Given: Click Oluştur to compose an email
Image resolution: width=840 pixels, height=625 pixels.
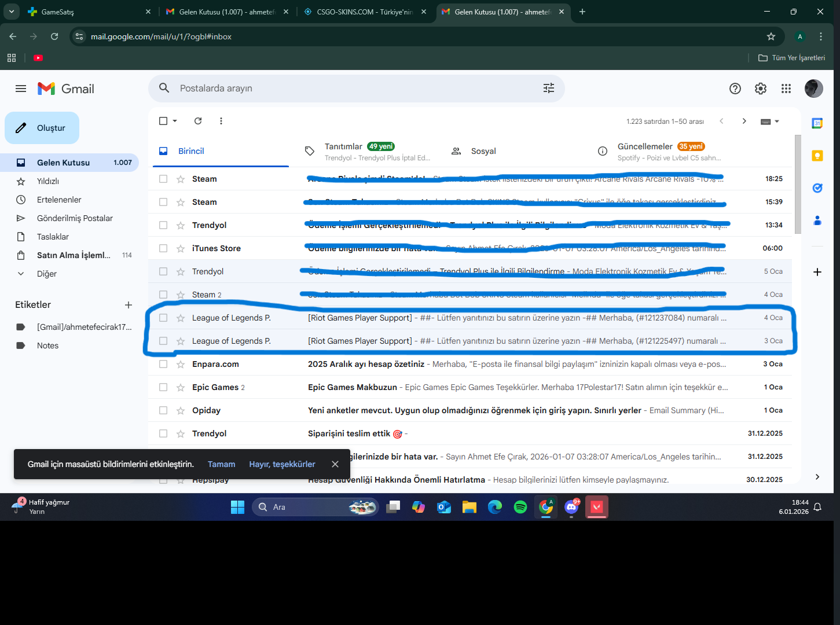Looking at the screenshot, I should [x=42, y=128].
